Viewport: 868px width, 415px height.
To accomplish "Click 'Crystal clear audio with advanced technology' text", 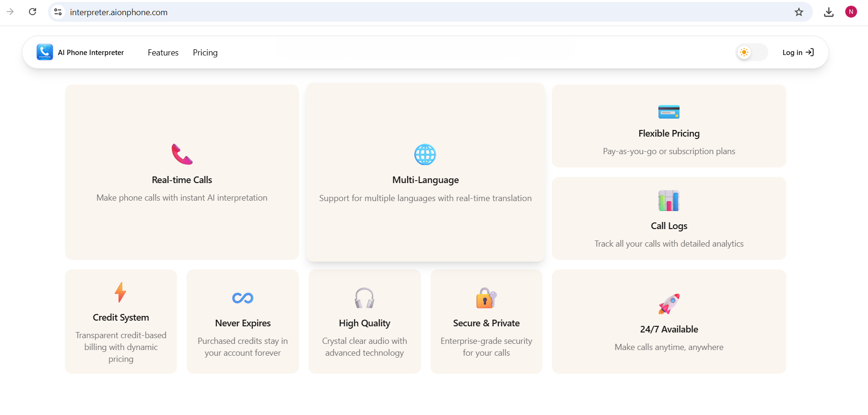I will 364,347.
